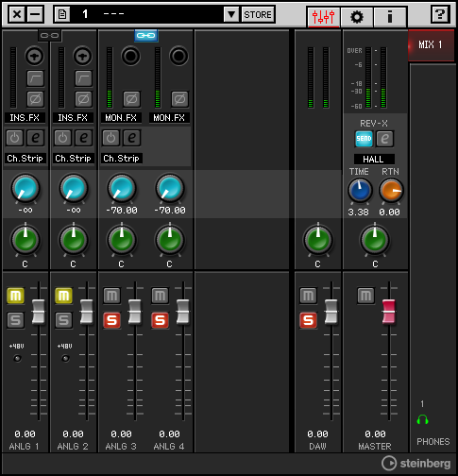458x476 pixels.
Task: Click the green PHONES headphone icon
Action: coord(422,419)
